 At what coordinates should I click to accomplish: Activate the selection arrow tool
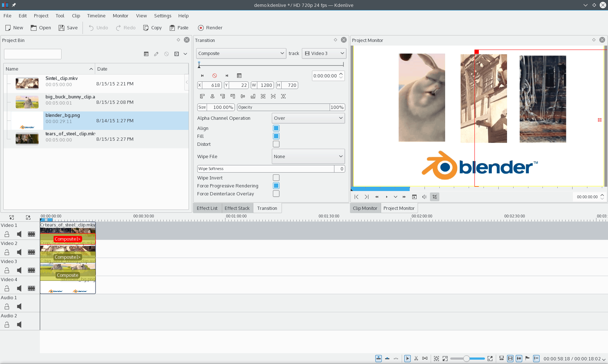tap(408, 359)
